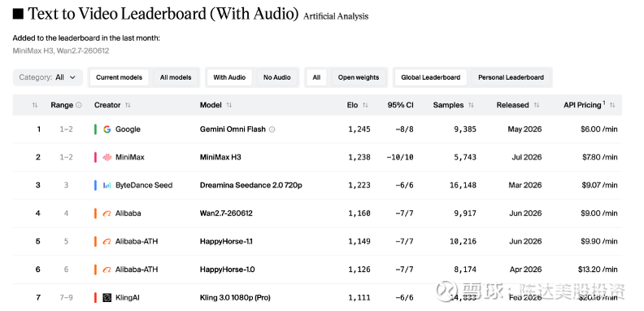Viewport: 644px width, 311px height.
Task: Click the ByteDance Seed bar-chart logo icon
Action: [x=107, y=185]
